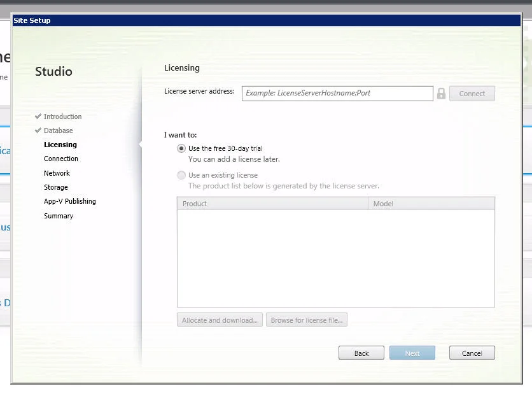This screenshot has height=396, width=532.
Task: Click the Site Setup title bar
Action: tap(267, 20)
